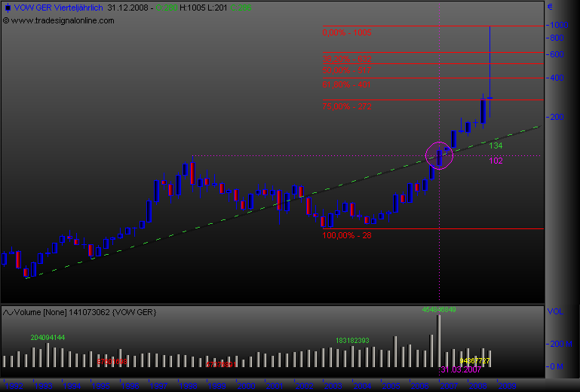
Task: Click the volume line icon in lower panel
Action: tap(8, 311)
